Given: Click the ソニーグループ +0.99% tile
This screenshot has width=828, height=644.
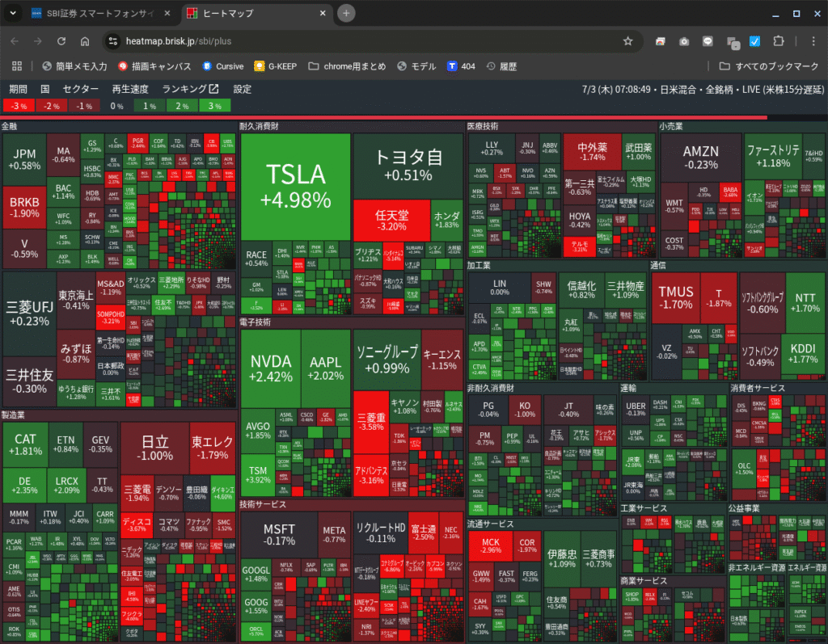Looking at the screenshot, I should 387,360.
